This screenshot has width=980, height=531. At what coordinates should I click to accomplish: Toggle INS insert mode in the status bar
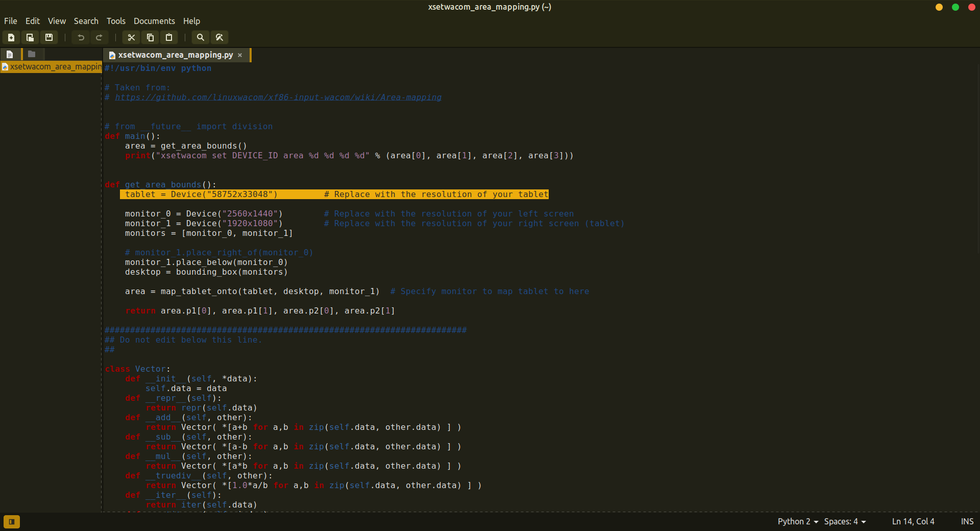pyautogui.click(x=967, y=521)
